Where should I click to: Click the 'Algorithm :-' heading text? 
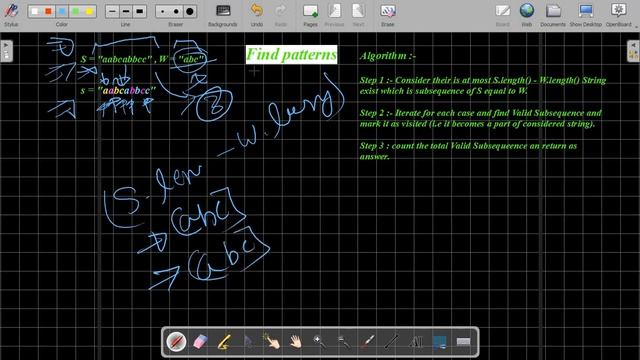387,56
